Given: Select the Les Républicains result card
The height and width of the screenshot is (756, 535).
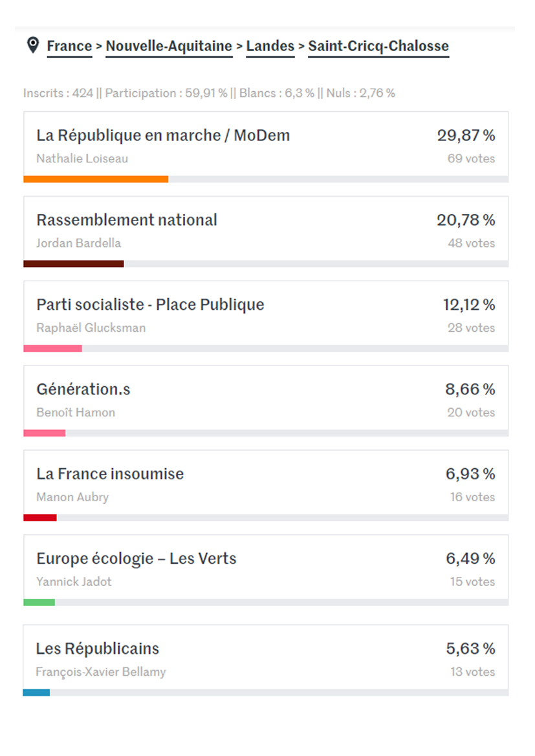Looking at the screenshot, I should 266,660.
